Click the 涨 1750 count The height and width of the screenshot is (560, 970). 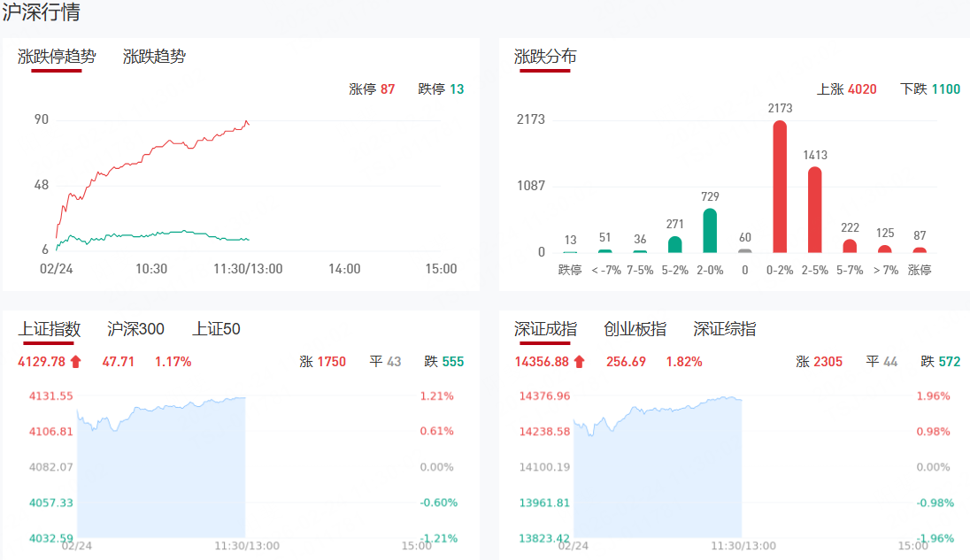coord(323,362)
